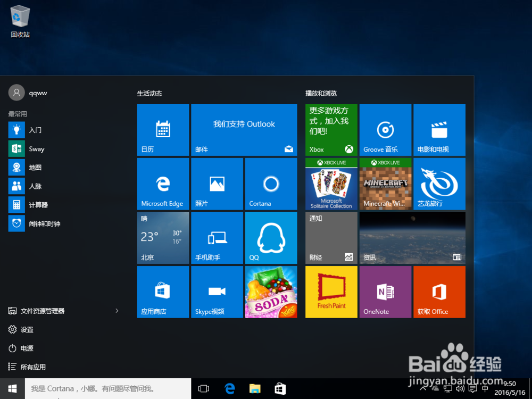Click the qqww user account avatar
The height and width of the screenshot is (399, 532).
(16, 93)
